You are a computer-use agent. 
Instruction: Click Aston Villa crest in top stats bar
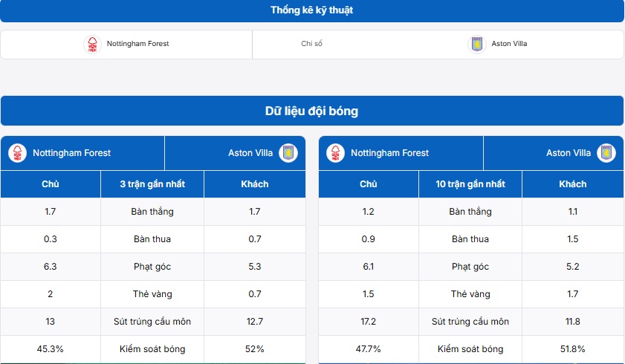(476, 44)
